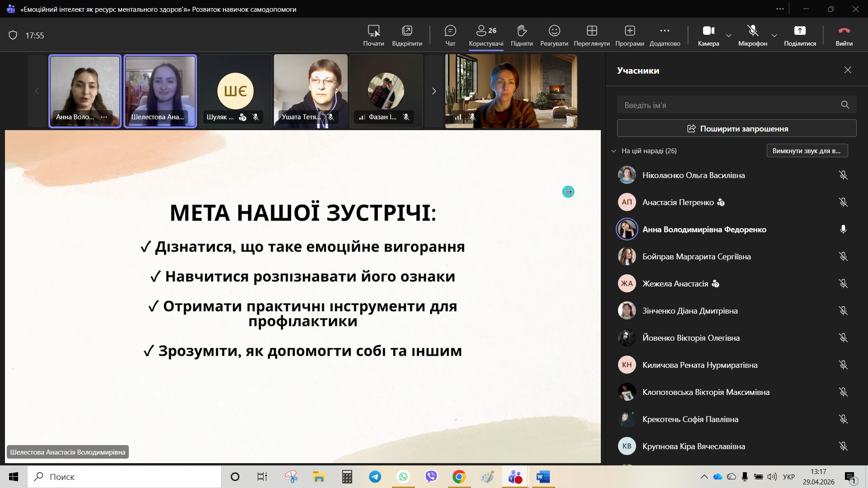Open Apps (Програми) plus icon
This screenshot has width=868, height=488.
[x=630, y=35]
